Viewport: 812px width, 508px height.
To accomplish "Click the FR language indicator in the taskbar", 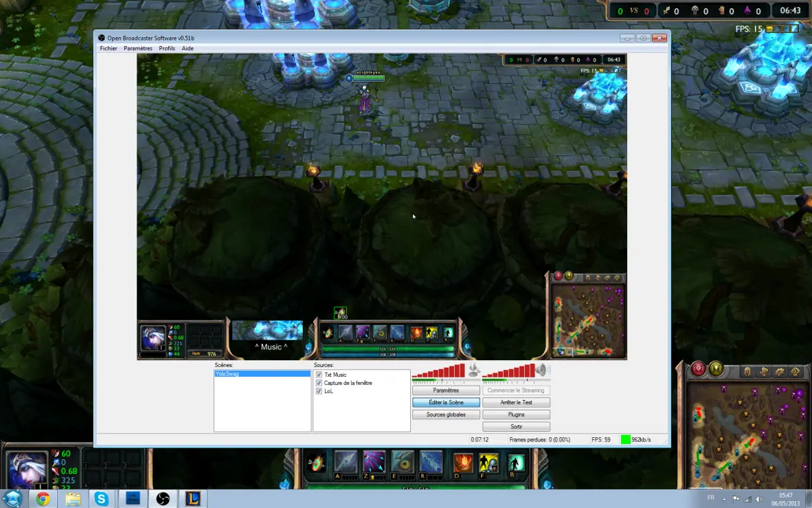I will (710, 498).
